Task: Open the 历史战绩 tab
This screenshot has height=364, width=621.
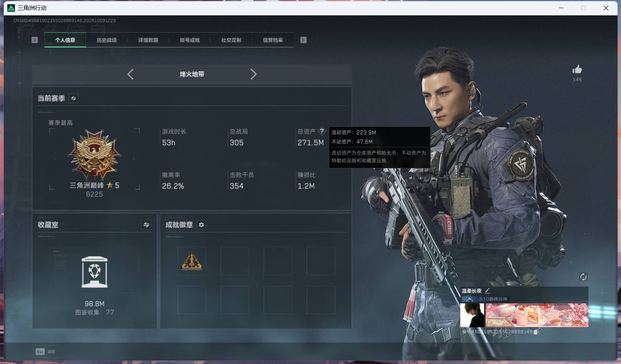Action: (x=107, y=40)
